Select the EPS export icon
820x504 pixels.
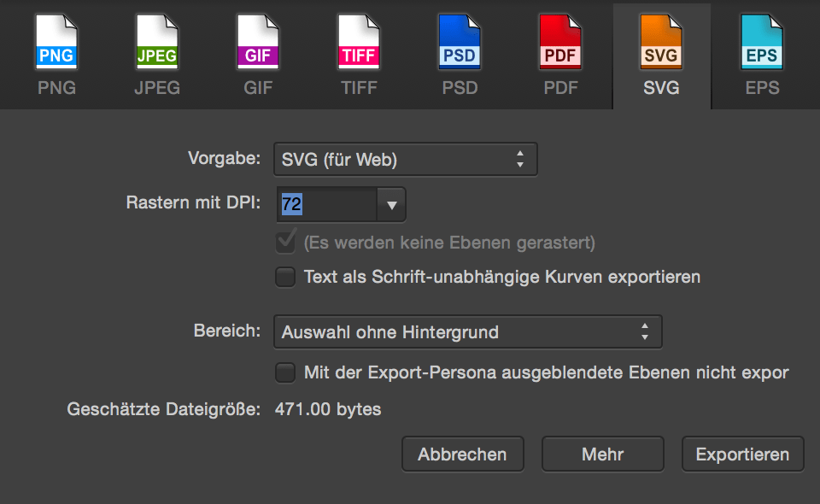(x=761, y=41)
